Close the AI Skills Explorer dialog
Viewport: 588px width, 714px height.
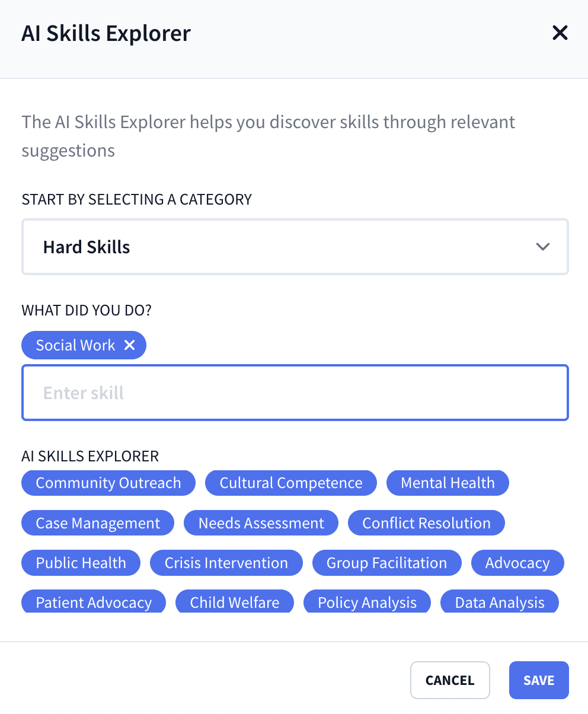pos(560,33)
